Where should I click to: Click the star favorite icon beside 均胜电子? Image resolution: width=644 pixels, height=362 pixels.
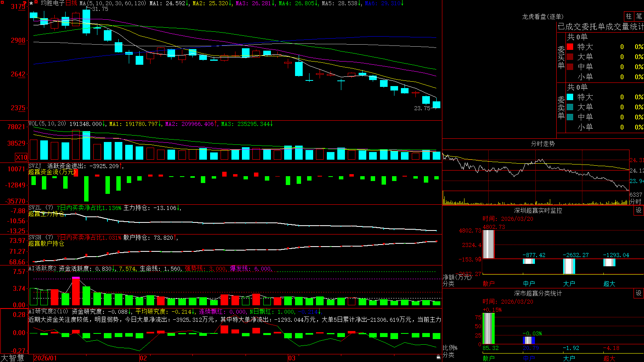tap(31, 3)
